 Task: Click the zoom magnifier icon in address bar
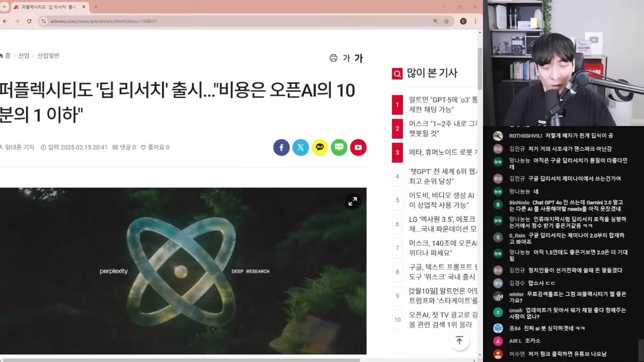(436, 21)
